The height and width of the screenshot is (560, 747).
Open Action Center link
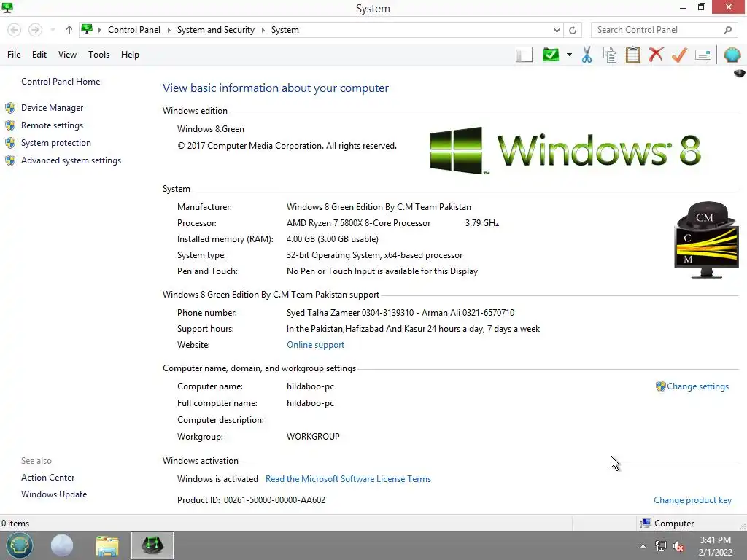[x=47, y=477]
